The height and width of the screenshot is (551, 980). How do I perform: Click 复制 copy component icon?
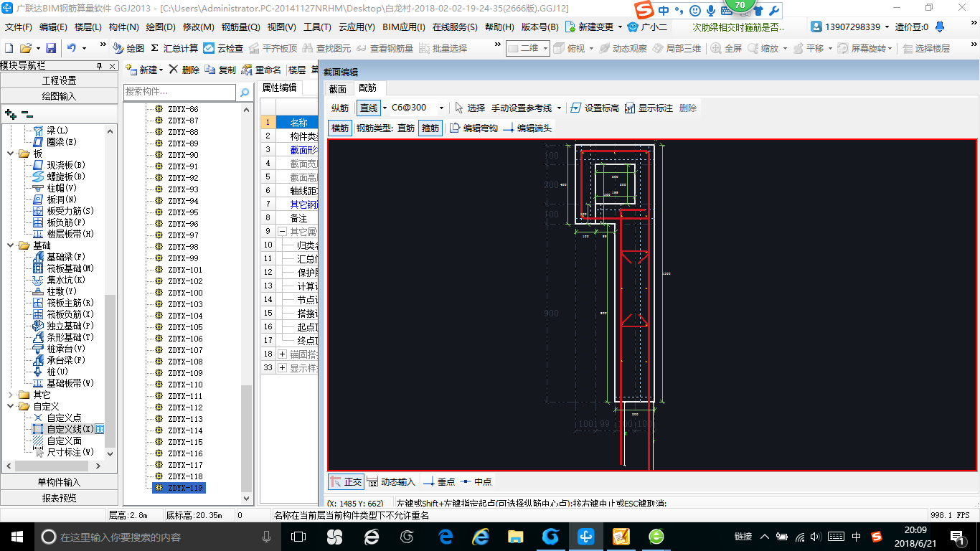pos(220,70)
